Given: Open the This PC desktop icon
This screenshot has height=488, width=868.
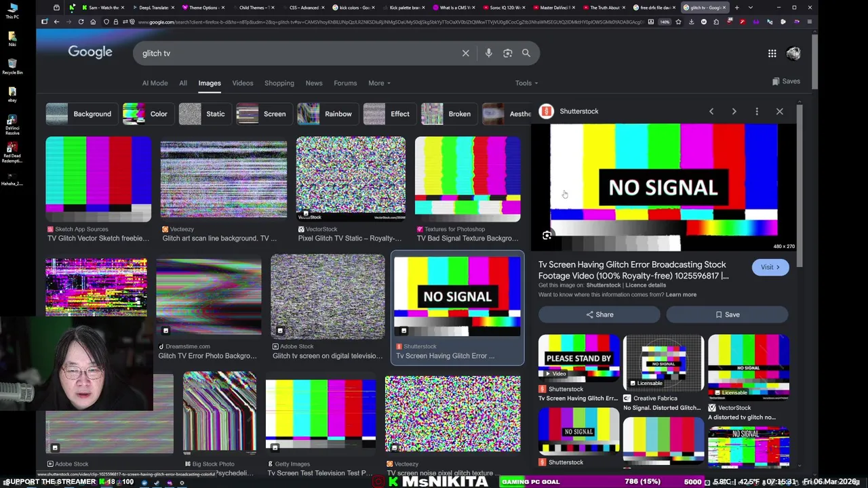Looking at the screenshot, I should 12,11.
